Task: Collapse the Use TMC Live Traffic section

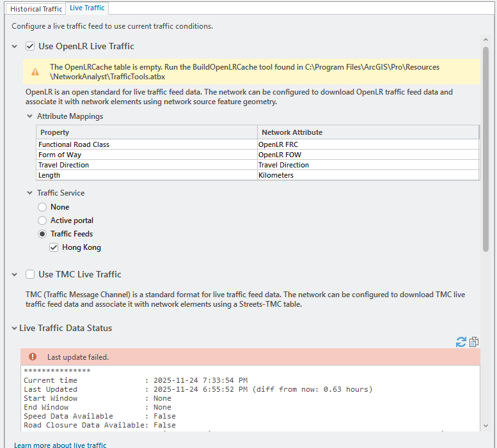Action: pos(14,275)
